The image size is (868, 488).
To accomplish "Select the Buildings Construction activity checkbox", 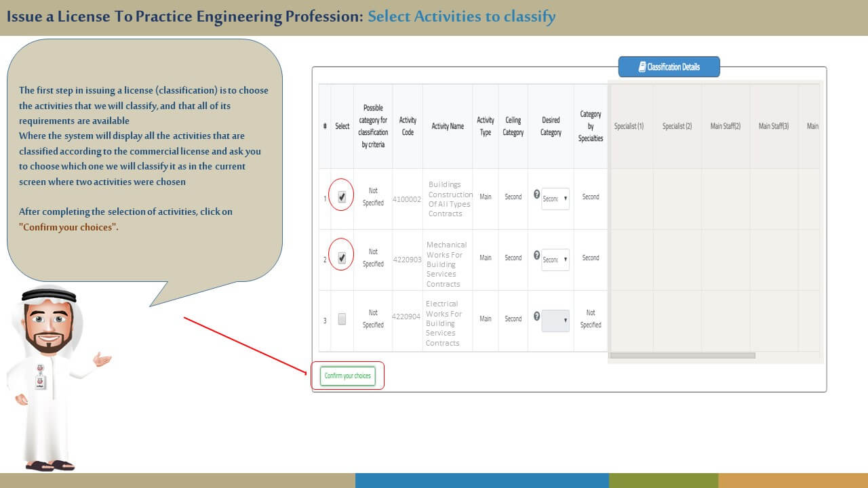I will [342, 197].
